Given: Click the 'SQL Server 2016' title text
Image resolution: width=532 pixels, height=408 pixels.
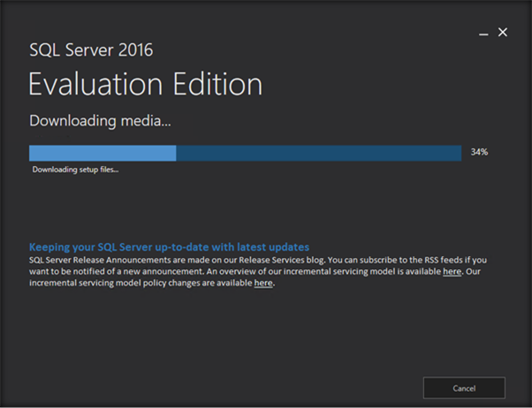Looking at the screenshot, I should tap(91, 49).
